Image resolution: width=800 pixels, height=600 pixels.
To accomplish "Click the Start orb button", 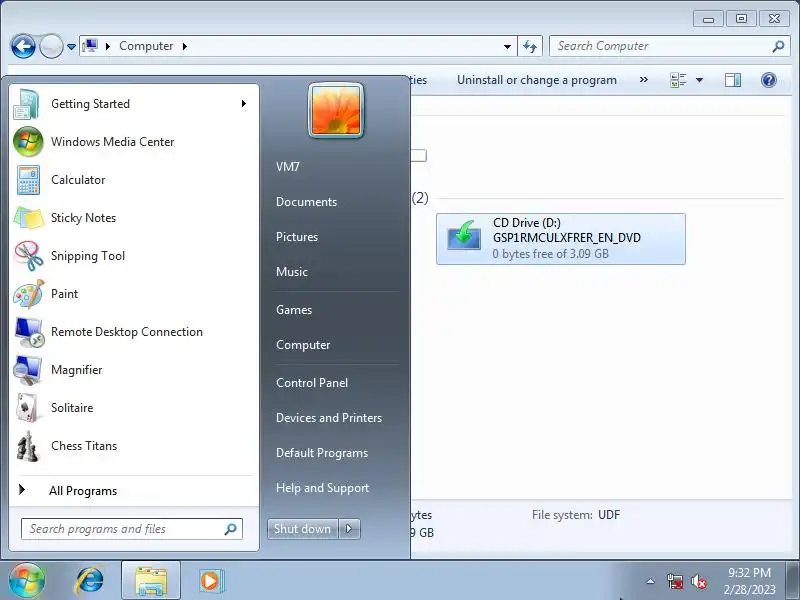I will tap(27, 581).
